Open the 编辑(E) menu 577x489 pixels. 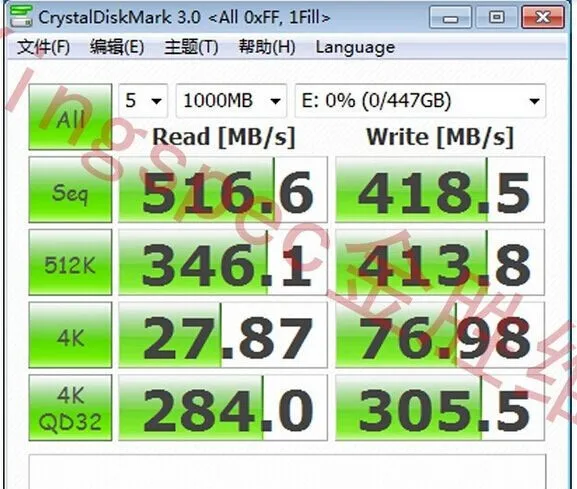(117, 47)
